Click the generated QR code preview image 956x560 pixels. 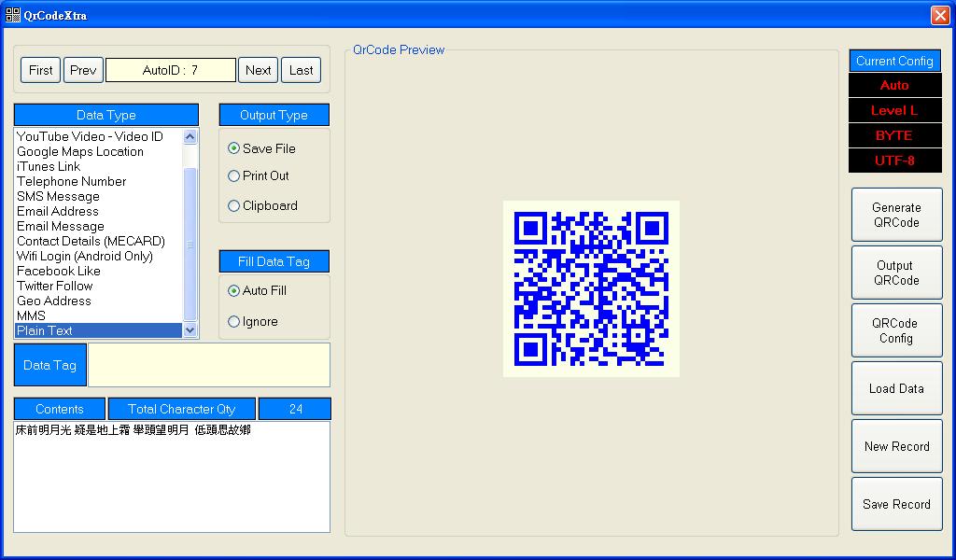click(x=591, y=288)
